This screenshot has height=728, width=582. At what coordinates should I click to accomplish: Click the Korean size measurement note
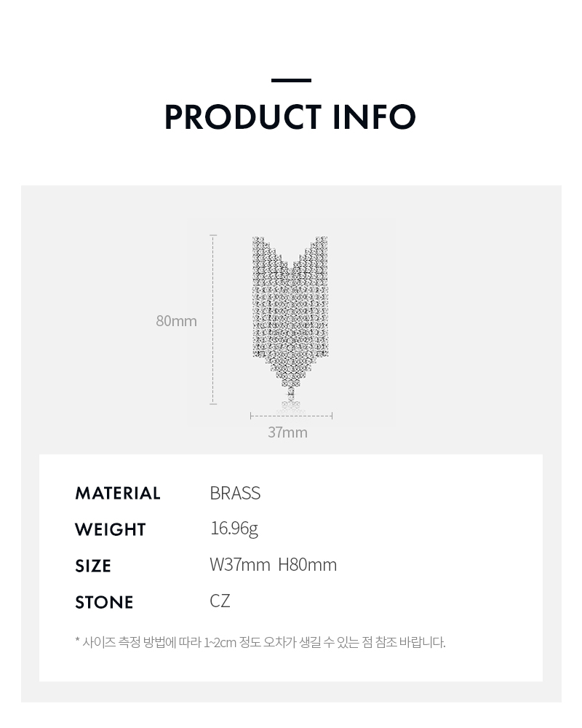point(260,643)
